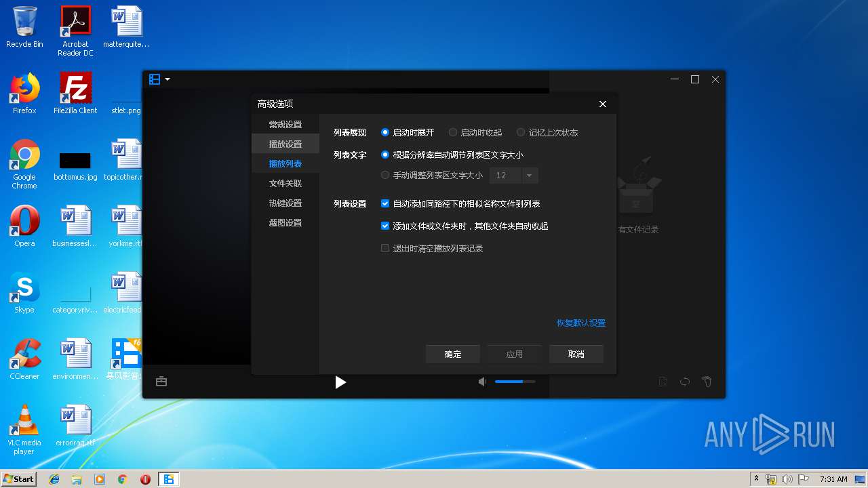Open the environmen document on desktop
This screenshot has height=488, width=868.
[75, 359]
